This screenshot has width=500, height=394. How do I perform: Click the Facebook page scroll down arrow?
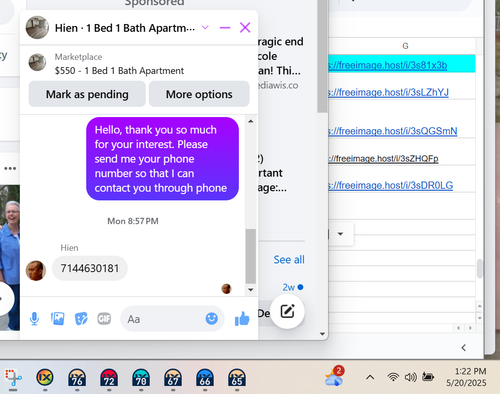click(x=322, y=334)
